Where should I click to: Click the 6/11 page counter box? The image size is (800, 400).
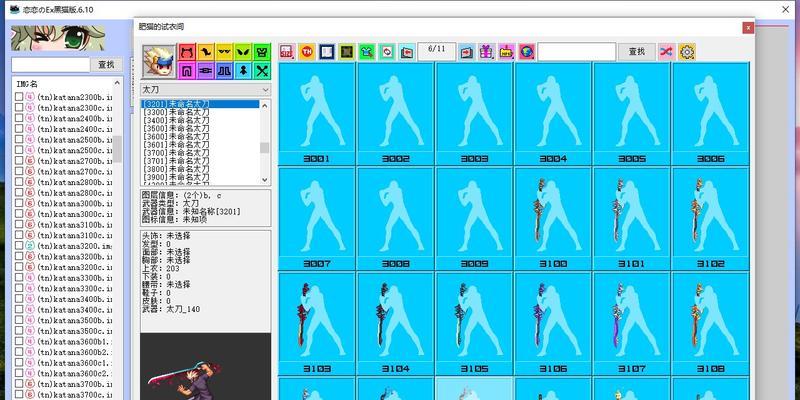click(437, 50)
